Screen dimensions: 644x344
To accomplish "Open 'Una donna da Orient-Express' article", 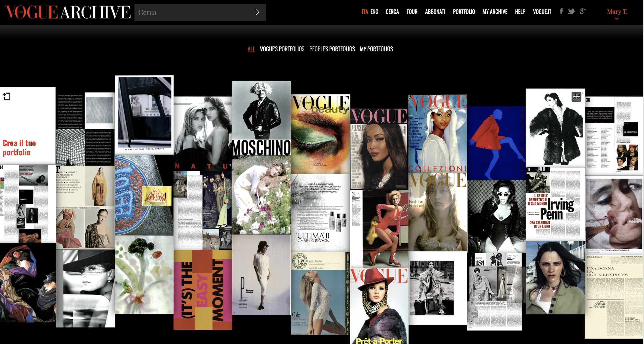I will (614, 296).
